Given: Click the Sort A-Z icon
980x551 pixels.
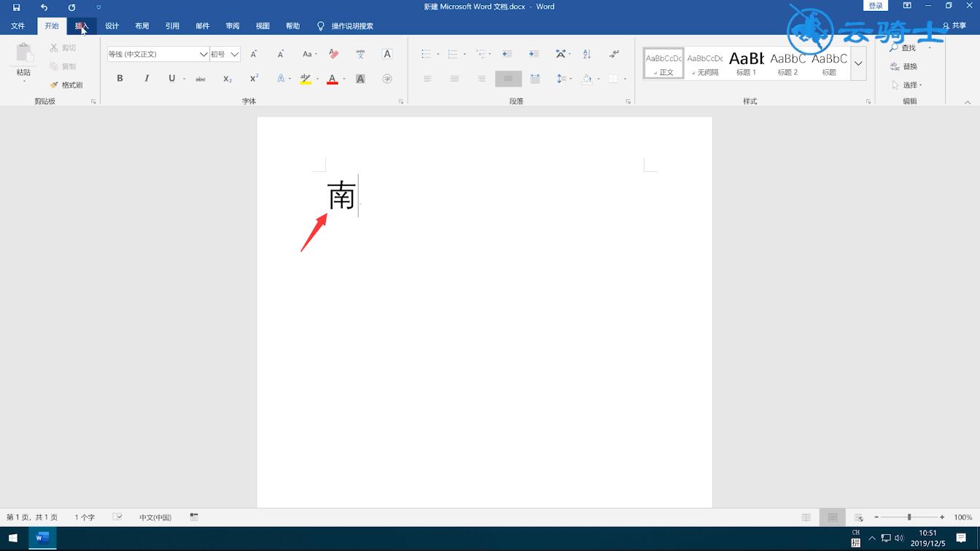Looking at the screenshot, I should (x=588, y=54).
